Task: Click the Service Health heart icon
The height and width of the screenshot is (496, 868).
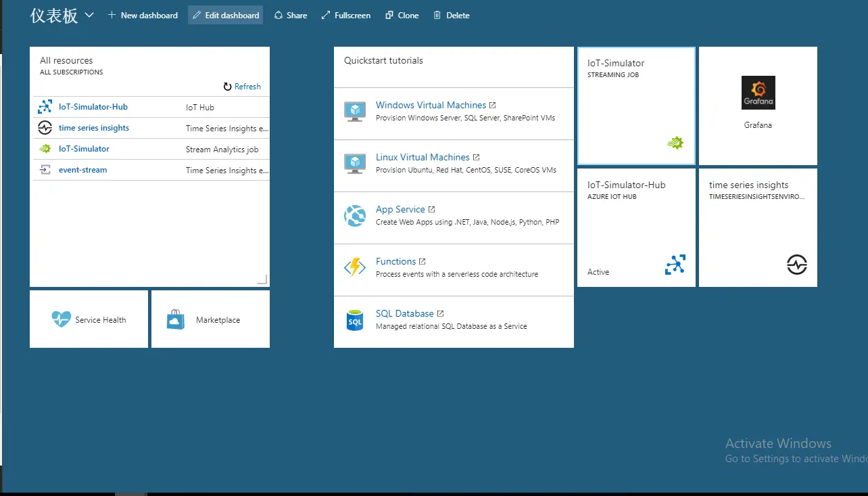Action: tap(61, 319)
